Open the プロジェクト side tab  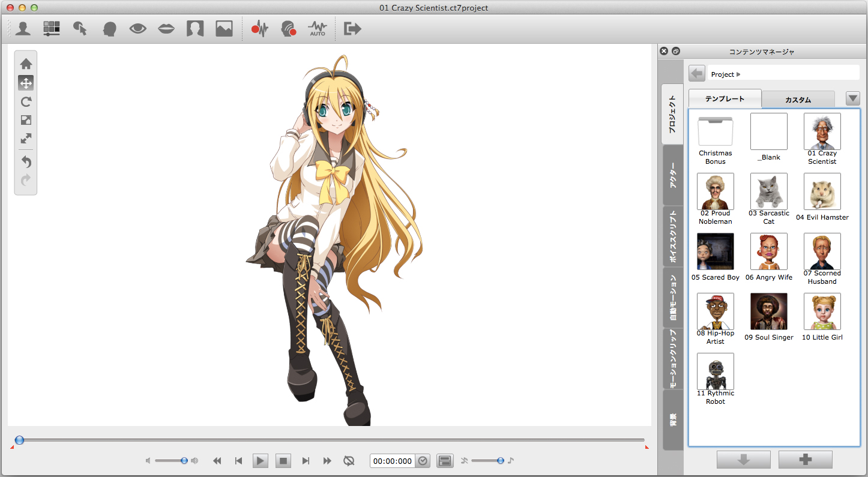(672, 114)
